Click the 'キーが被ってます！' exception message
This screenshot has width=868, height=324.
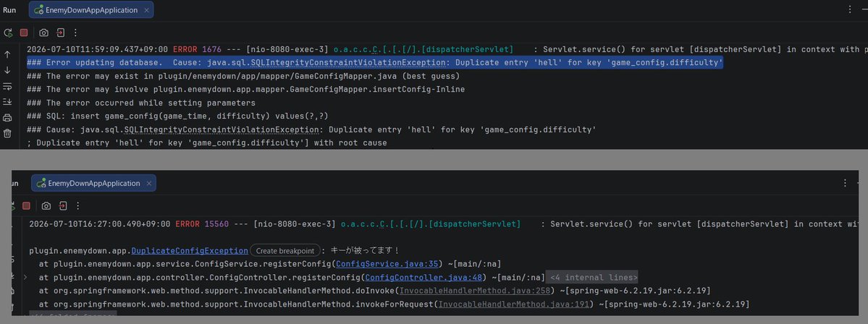pyautogui.click(x=365, y=250)
